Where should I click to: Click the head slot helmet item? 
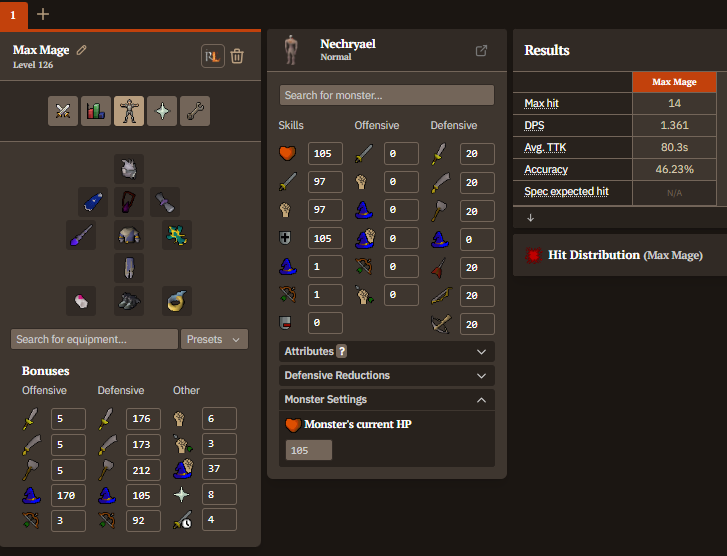coord(129,169)
